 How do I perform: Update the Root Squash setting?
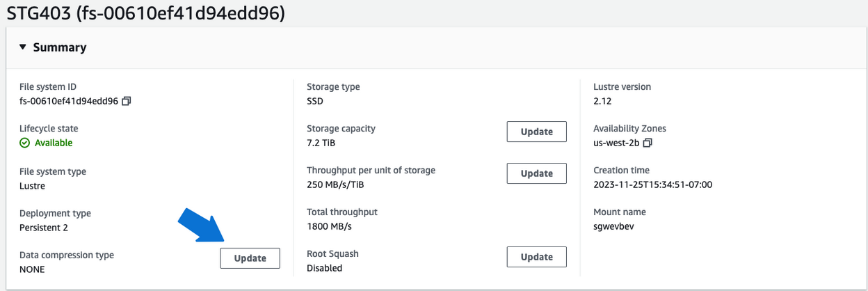[536, 257]
